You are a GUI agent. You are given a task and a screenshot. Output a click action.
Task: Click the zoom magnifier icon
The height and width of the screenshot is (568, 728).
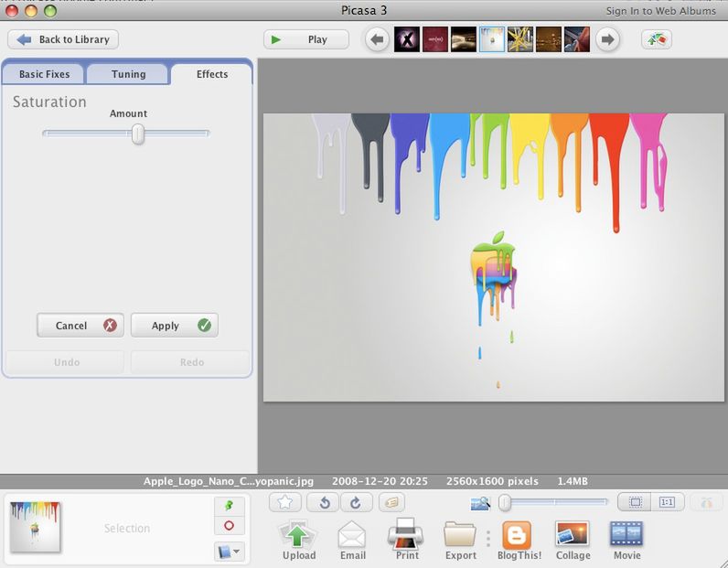click(x=480, y=502)
